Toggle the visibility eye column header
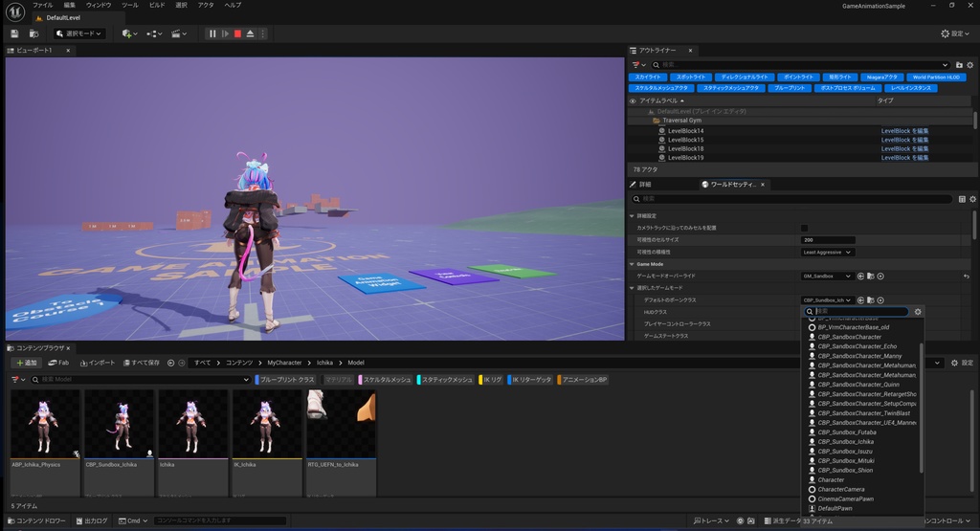This screenshot has width=980, height=531. point(633,100)
